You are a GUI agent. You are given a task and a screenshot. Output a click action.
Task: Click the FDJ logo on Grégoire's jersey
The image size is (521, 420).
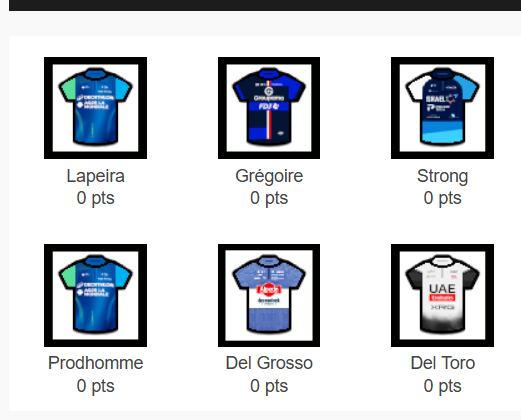tap(269, 107)
